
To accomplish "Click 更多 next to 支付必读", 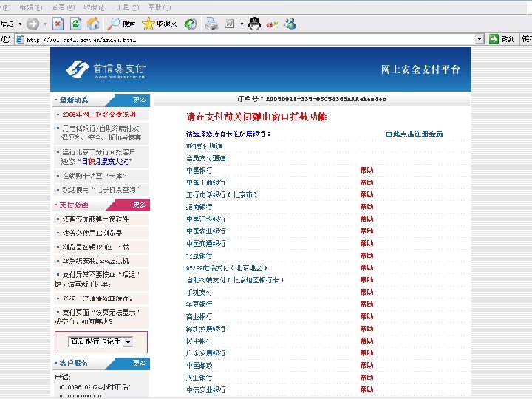I will pyautogui.click(x=139, y=205).
